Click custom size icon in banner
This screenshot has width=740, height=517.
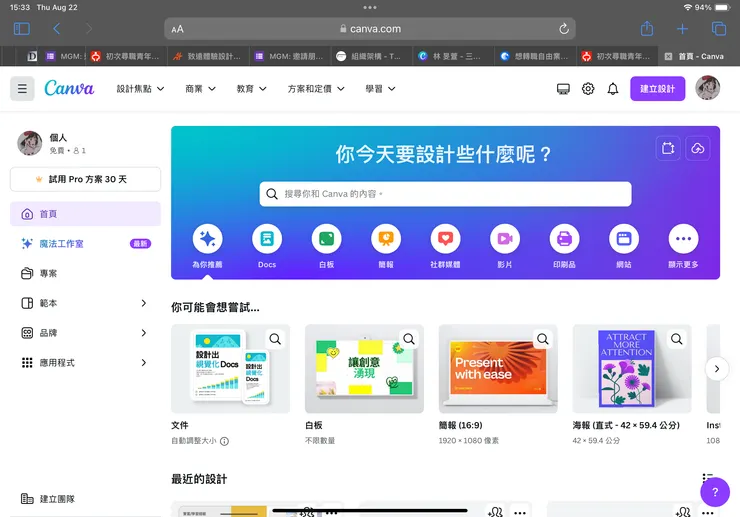(668, 148)
